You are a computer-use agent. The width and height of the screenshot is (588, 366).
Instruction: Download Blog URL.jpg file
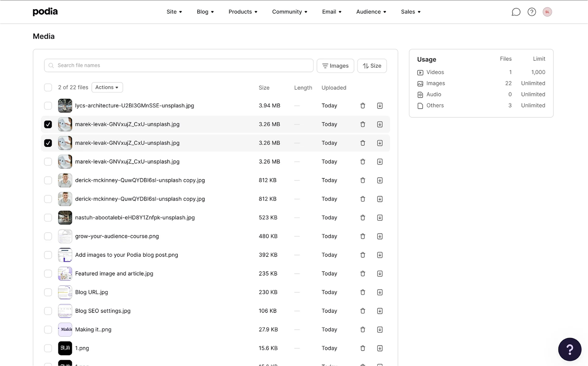click(380, 292)
